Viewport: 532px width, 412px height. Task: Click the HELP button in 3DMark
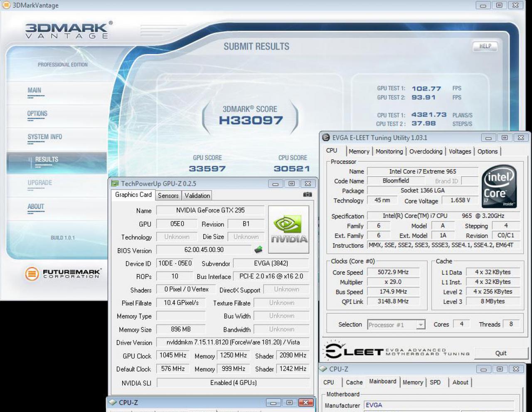click(485, 46)
